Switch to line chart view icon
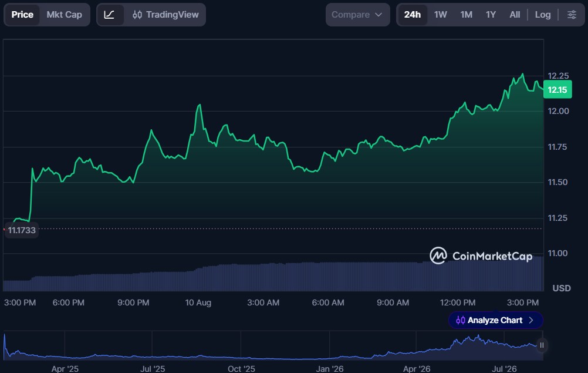588x373 pixels. (110, 15)
